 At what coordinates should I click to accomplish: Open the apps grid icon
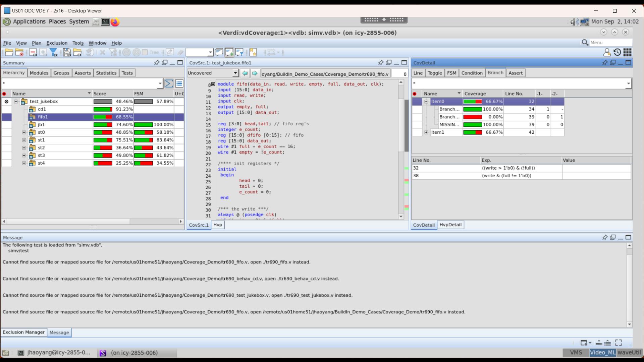[628, 52]
